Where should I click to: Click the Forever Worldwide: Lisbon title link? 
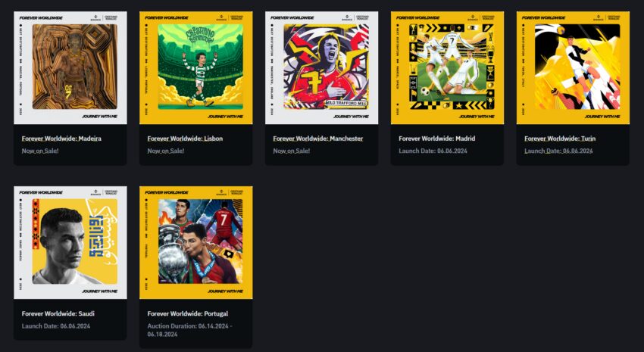click(185, 139)
